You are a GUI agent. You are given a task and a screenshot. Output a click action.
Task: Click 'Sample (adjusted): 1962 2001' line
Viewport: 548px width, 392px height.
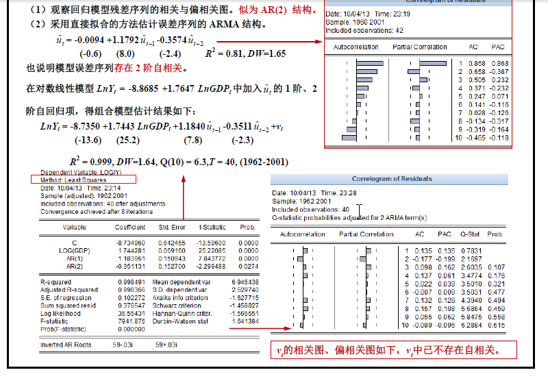[84, 196]
